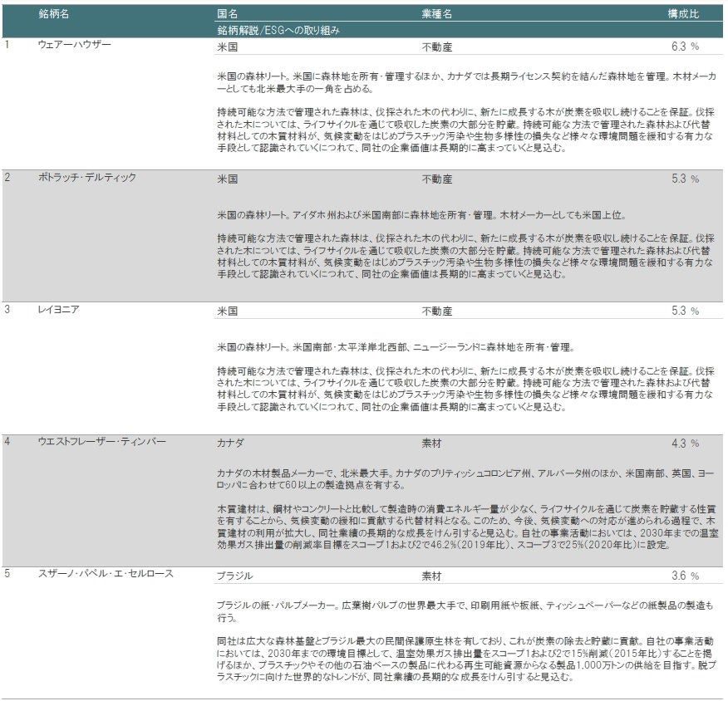Click the 6.3 % composition ratio value
The height and width of the screenshot is (701, 728).
685,46
